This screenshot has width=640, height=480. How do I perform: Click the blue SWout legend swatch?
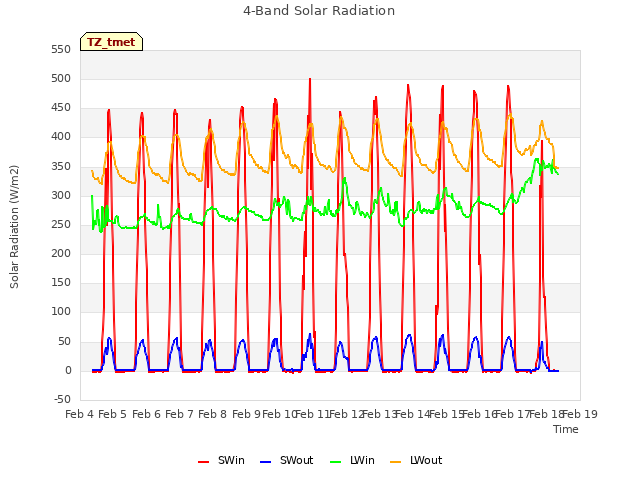(x=265, y=462)
